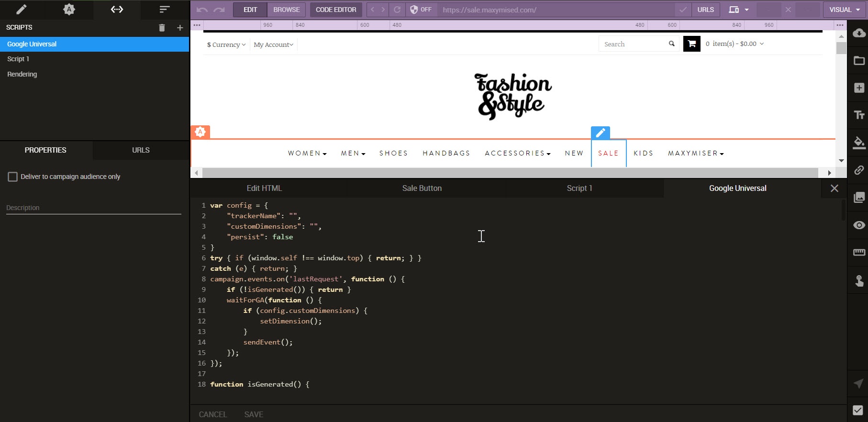
Task: Select the paint bucket fill tool
Action: click(x=859, y=143)
